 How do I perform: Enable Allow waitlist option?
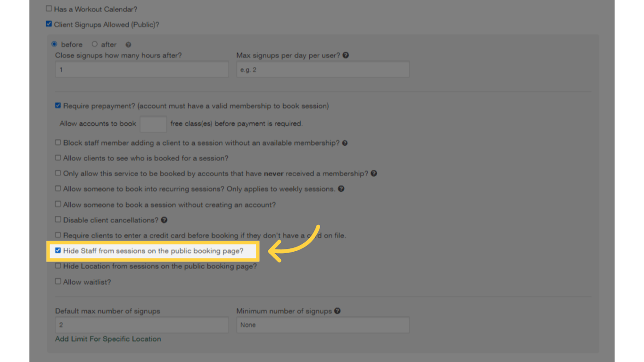pyautogui.click(x=58, y=281)
